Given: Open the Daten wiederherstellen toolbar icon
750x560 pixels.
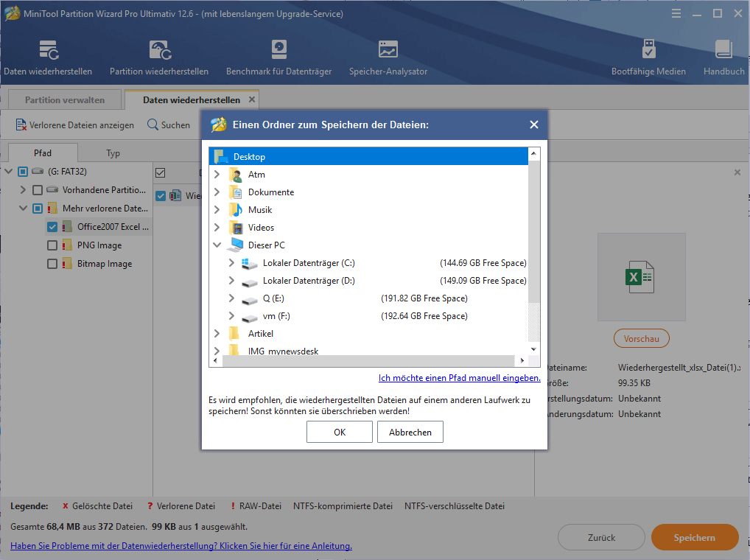Looking at the screenshot, I should pos(49,50).
